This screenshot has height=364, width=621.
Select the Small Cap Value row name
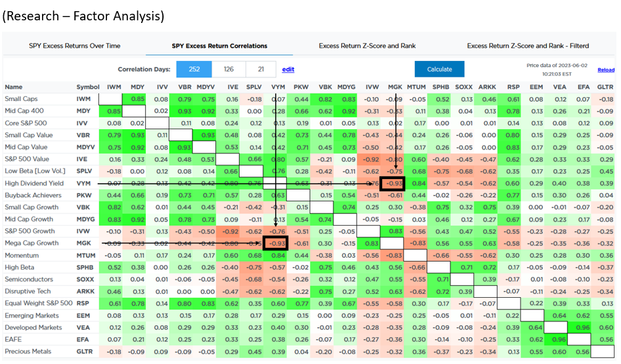pos(28,135)
